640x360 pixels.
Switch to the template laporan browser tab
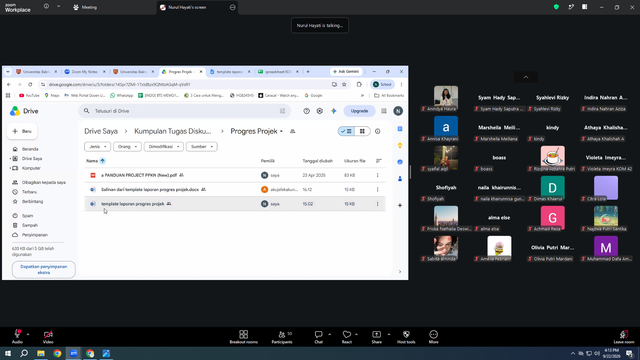(x=230, y=71)
